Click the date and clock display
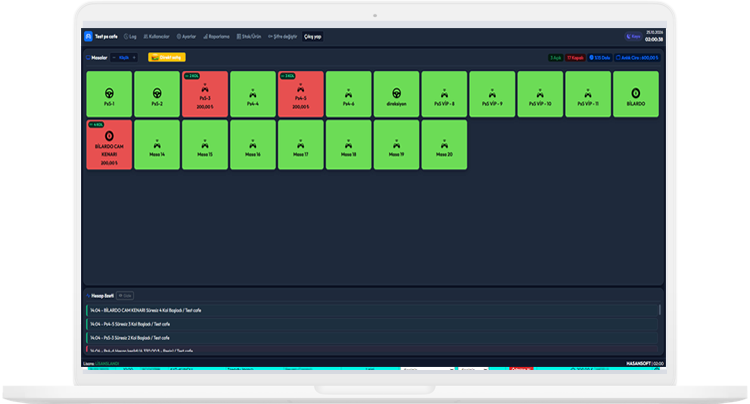This screenshot has width=750, height=404. [654, 36]
